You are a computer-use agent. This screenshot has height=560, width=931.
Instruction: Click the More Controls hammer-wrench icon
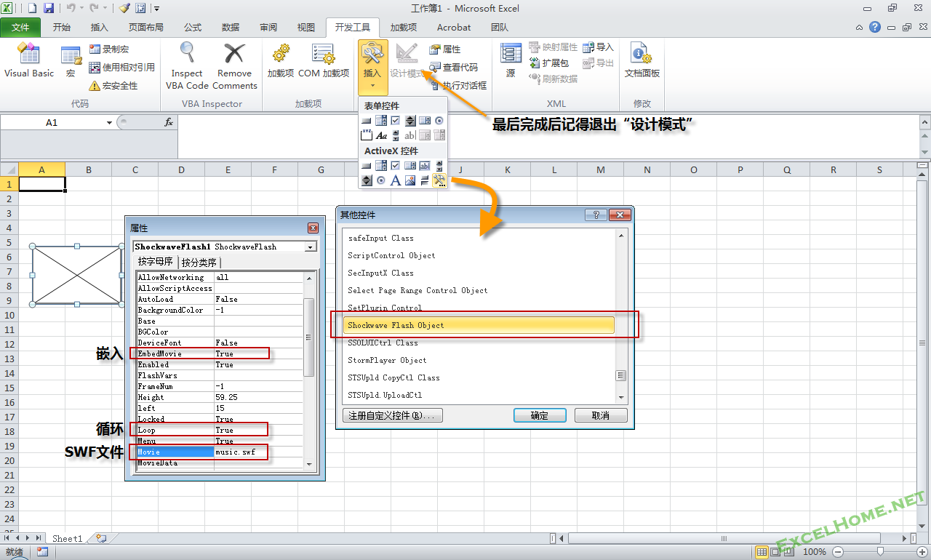click(439, 180)
